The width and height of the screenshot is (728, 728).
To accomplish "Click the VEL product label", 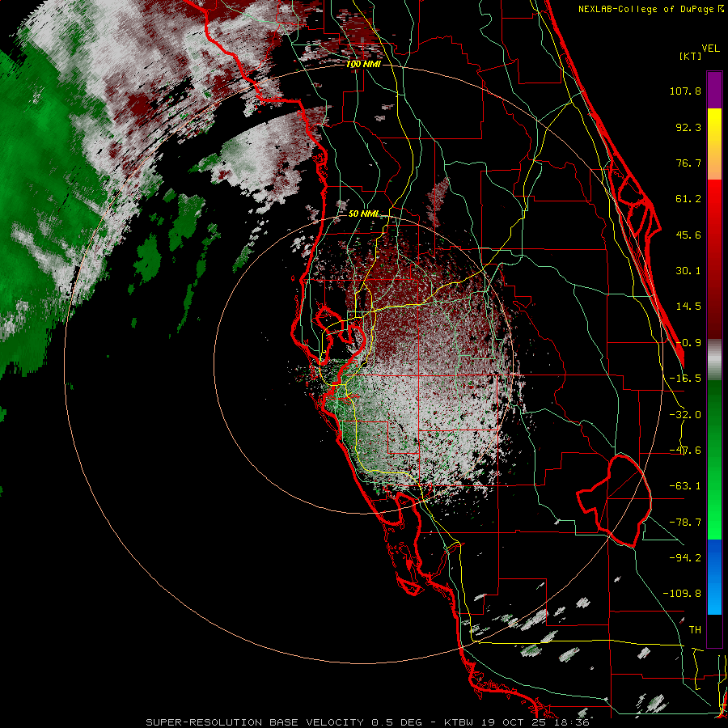I will (710, 49).
